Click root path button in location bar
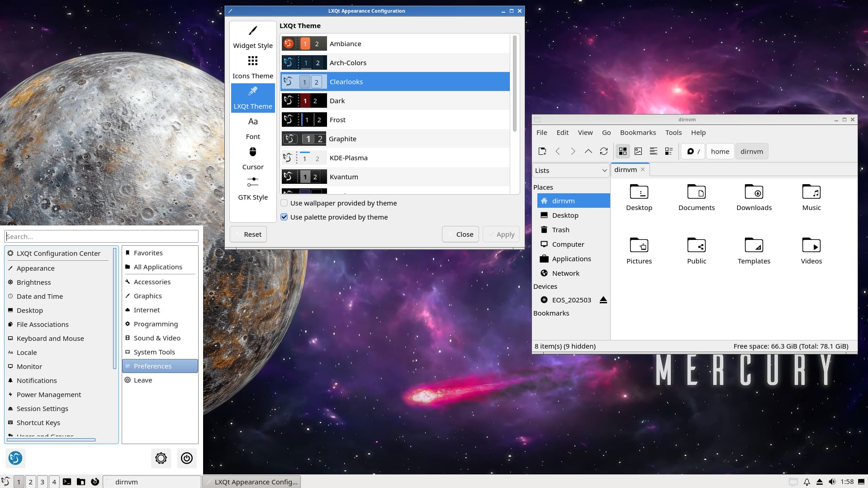This screenshot has height=488, width=868. click(x=693, y=151)
